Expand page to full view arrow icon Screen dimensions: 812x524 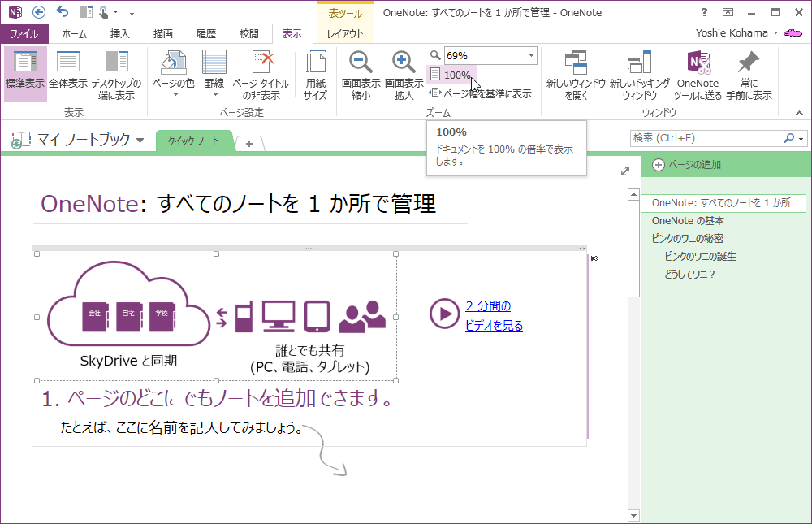(625, 171)
